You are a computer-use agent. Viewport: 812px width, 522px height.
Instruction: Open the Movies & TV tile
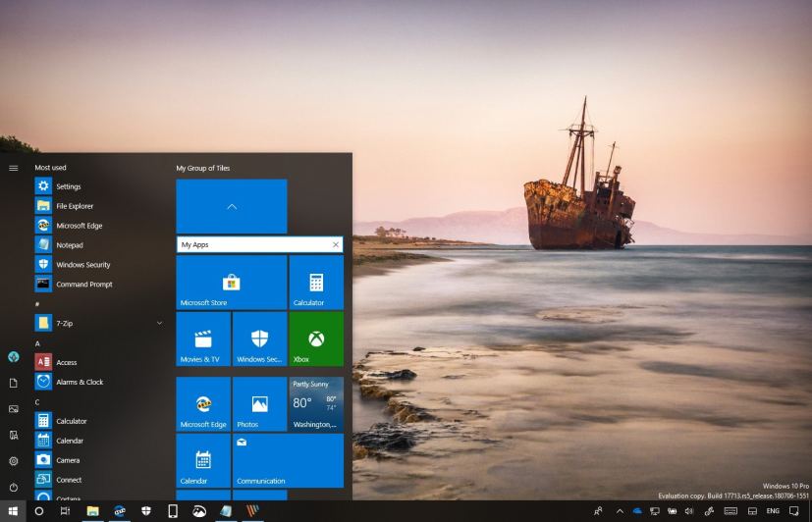(x=203, y=339)
